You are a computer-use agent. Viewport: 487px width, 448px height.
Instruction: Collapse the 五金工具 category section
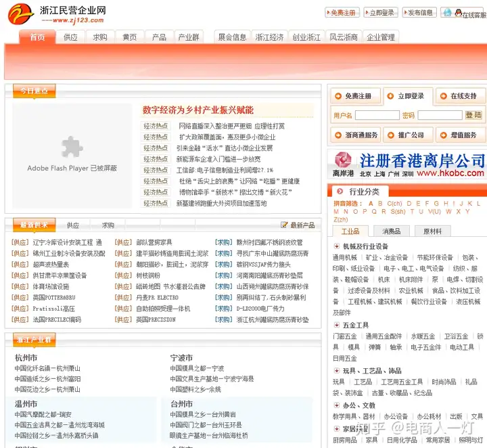tap(336, 325)
